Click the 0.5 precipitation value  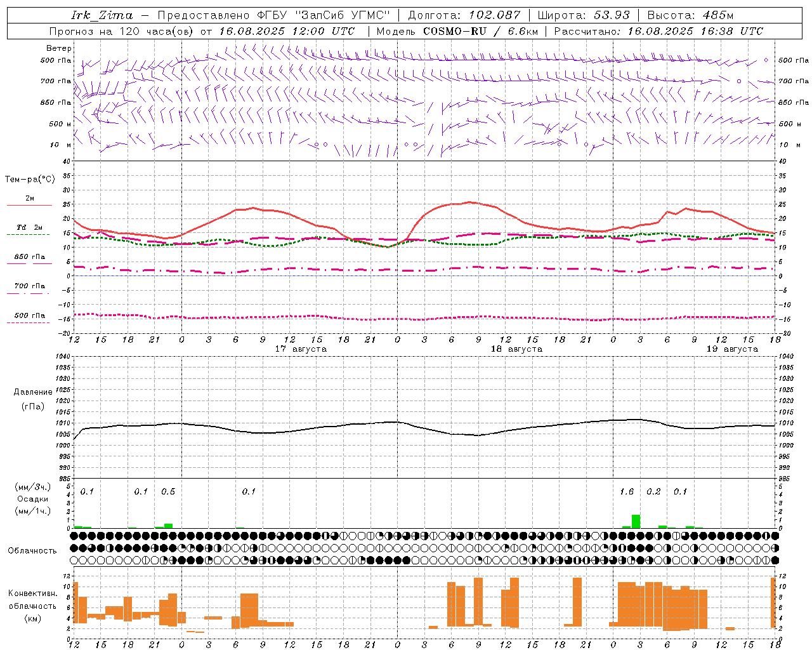click(168, 492)
